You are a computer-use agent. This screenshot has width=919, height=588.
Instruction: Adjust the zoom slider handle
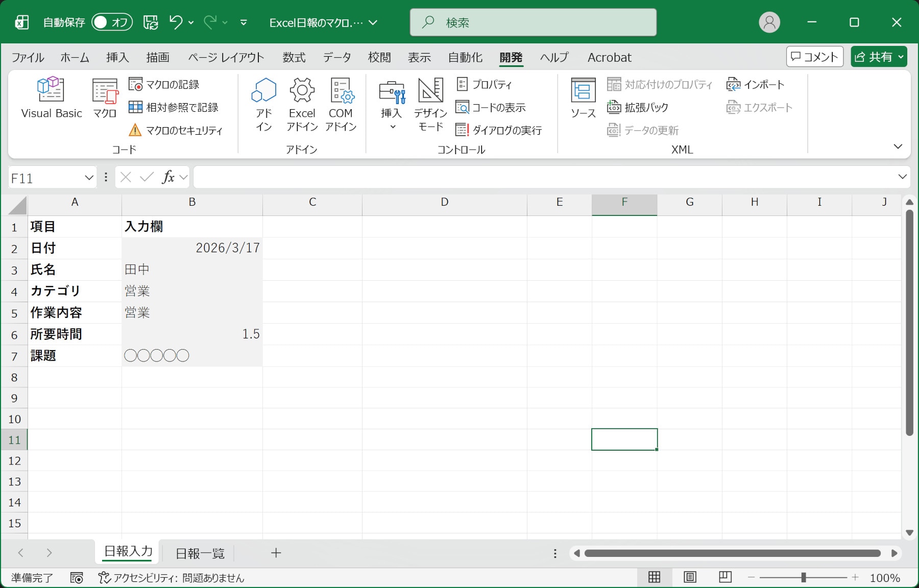coord(803,577)
